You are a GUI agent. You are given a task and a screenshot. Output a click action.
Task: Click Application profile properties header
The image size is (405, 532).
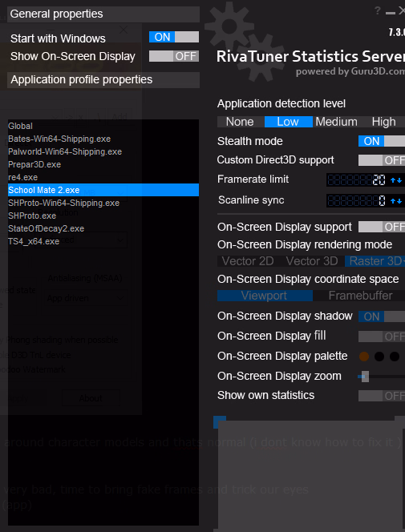(103, 80)
